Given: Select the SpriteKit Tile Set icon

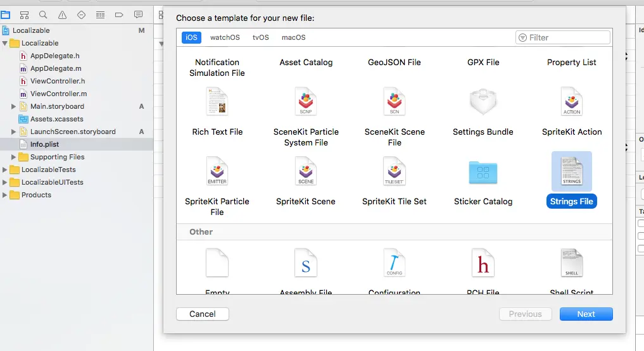Looking at the screenshot, I should click(395, 171).
